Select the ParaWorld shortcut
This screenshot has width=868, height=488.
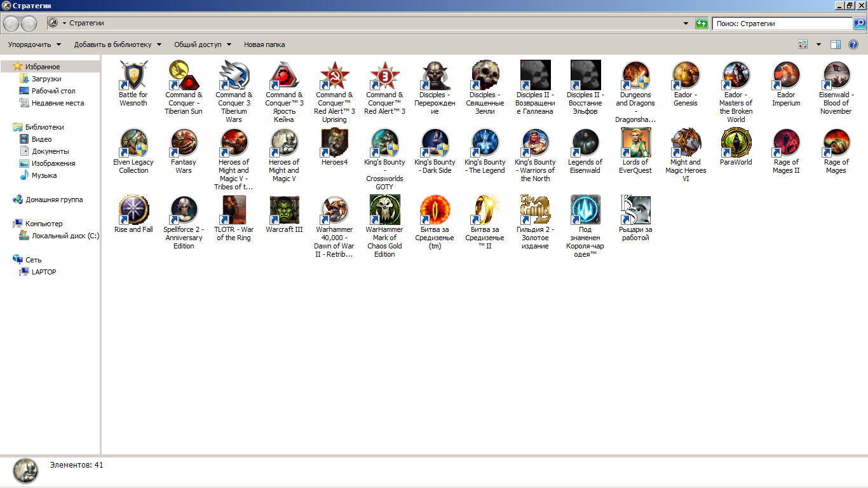[x=736, y=143]
